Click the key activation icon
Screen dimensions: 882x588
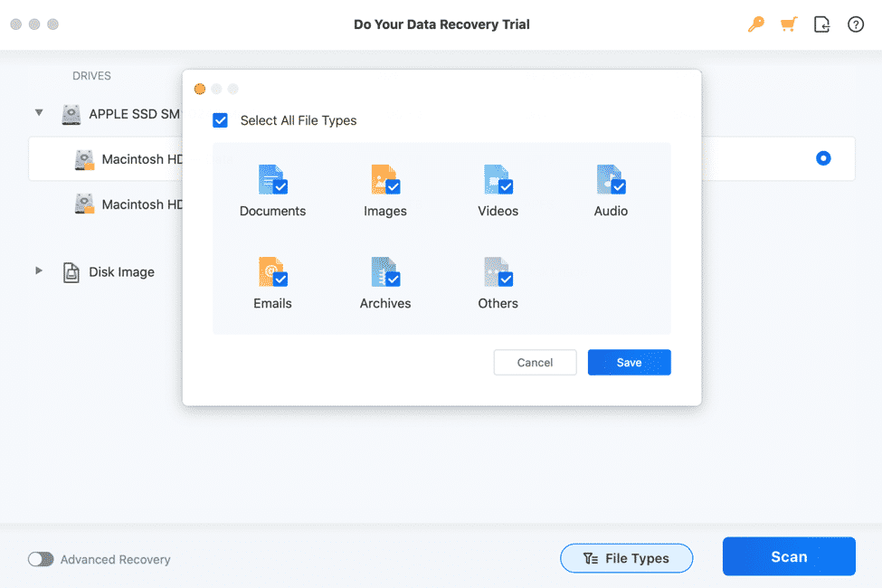(x=755, y=24)
